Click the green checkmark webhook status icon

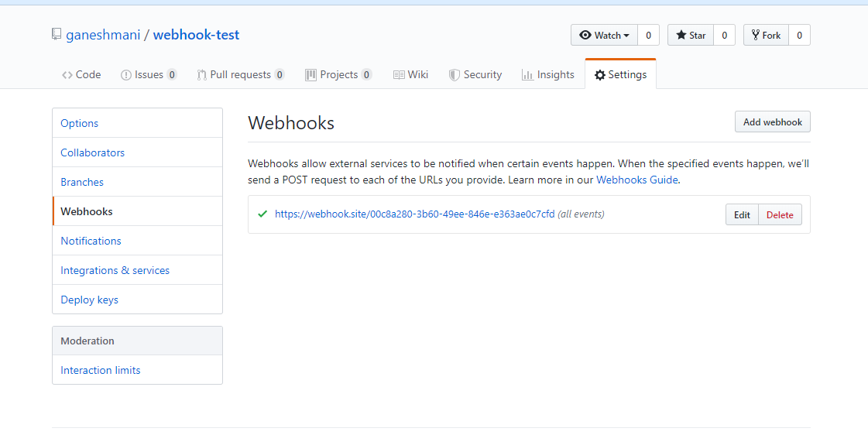point(262,214)
